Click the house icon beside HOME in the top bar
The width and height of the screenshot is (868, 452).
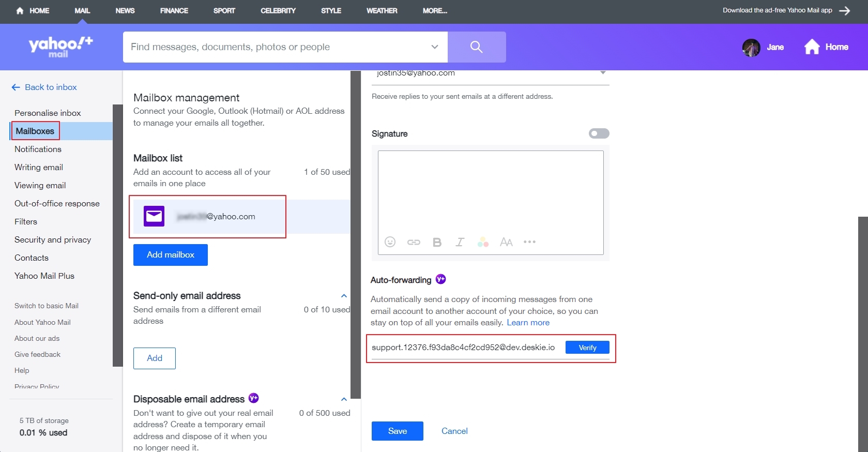coord(20,10)
